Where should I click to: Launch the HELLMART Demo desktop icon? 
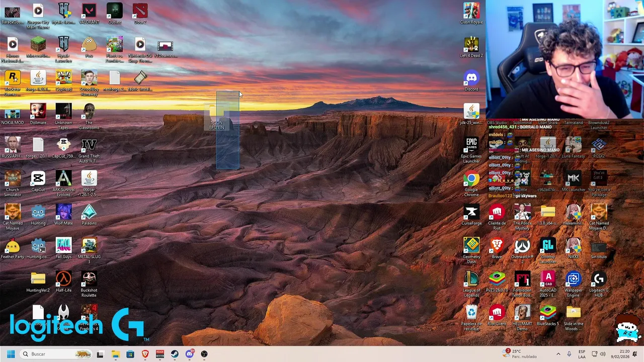(522, 318)
